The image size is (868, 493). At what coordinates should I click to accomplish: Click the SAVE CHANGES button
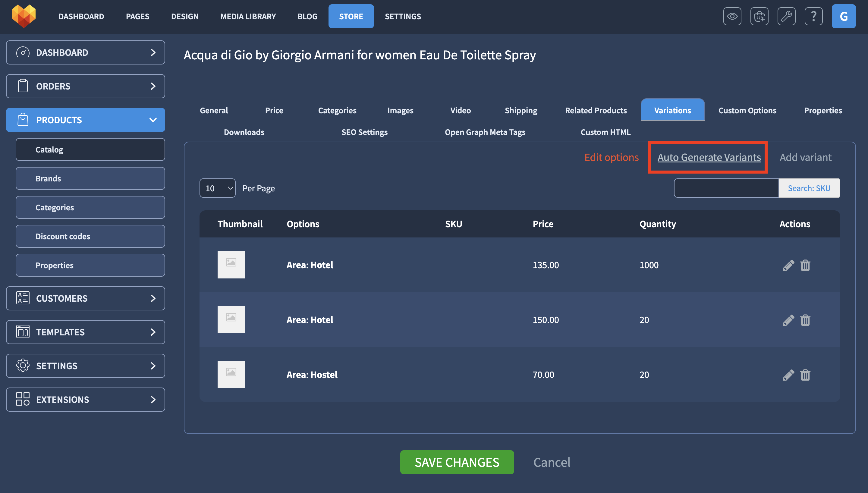point(457,462)
